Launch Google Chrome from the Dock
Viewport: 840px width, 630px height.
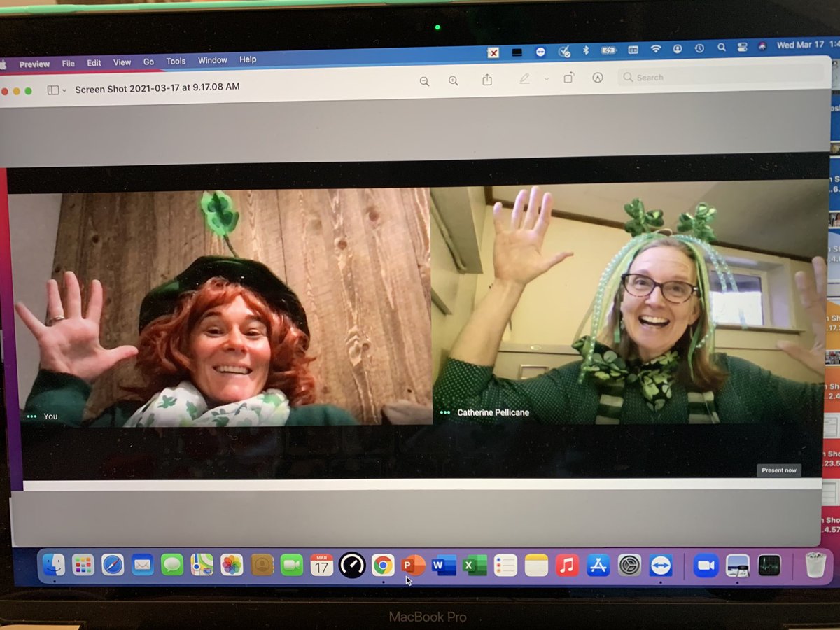coord(383,564)
